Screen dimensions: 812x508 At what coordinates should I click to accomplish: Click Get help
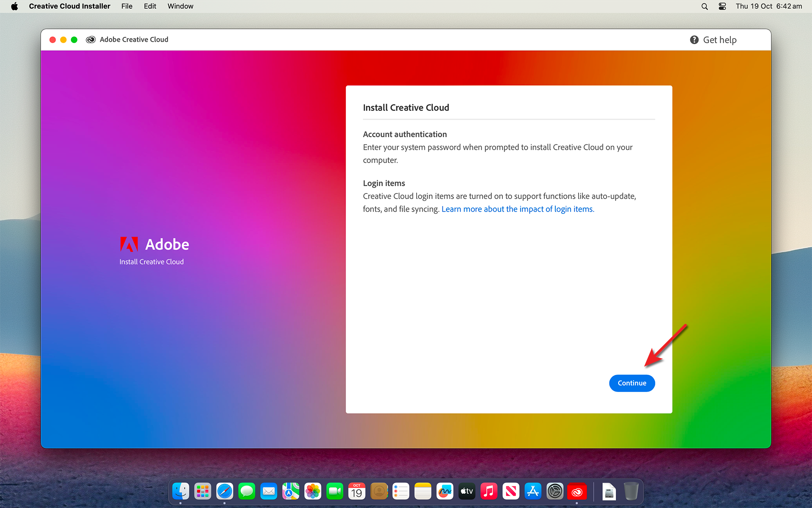(x=719, y=40)
